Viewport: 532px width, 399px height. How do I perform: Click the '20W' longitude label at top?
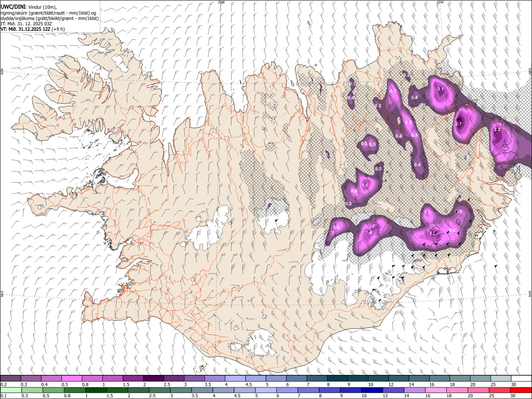tap(221, 2)
